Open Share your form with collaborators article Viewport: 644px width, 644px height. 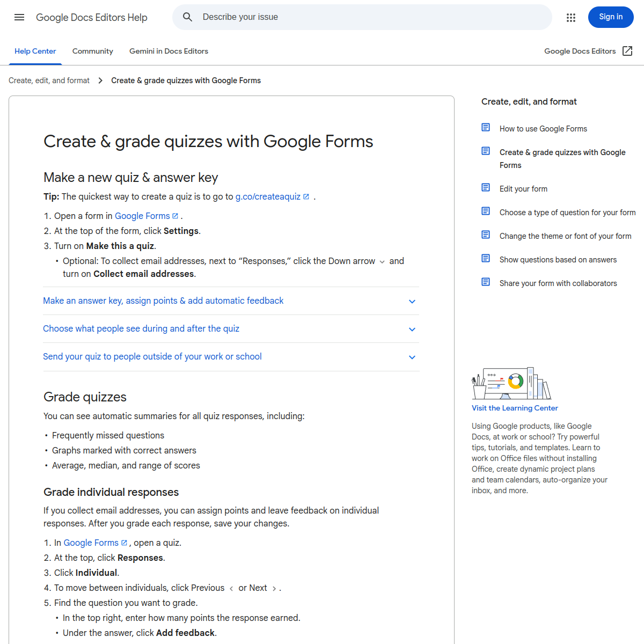558,283
